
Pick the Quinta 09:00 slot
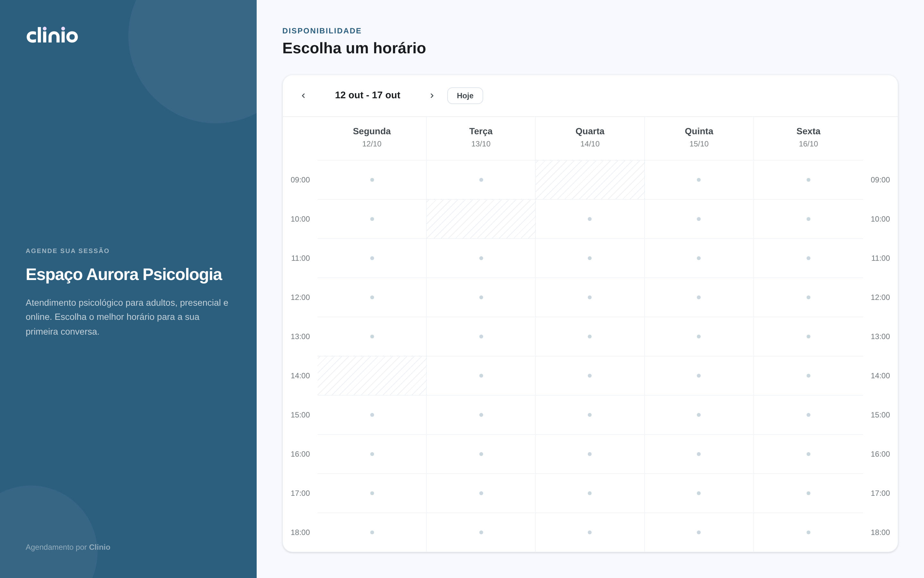click(x=699, y=180)
